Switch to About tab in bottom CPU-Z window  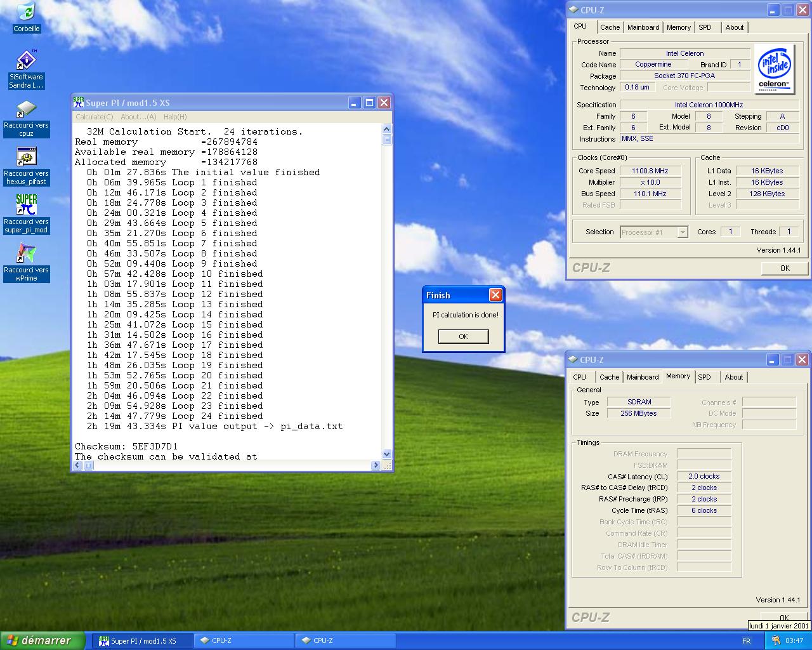coord(734,377)
